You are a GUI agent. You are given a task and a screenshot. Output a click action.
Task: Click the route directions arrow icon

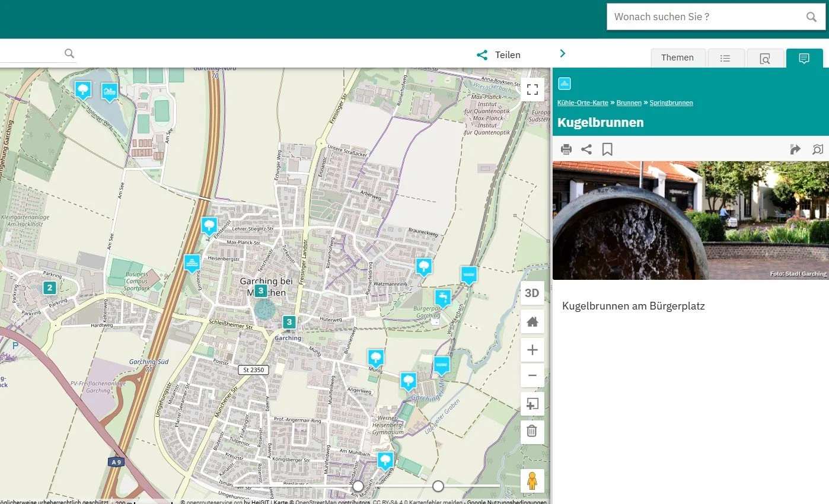[795, 149]
